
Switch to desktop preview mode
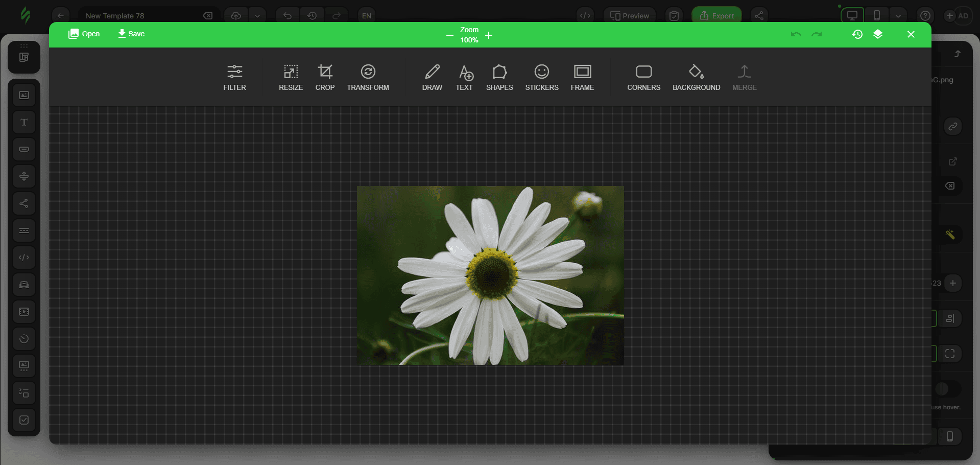(852, 15)
